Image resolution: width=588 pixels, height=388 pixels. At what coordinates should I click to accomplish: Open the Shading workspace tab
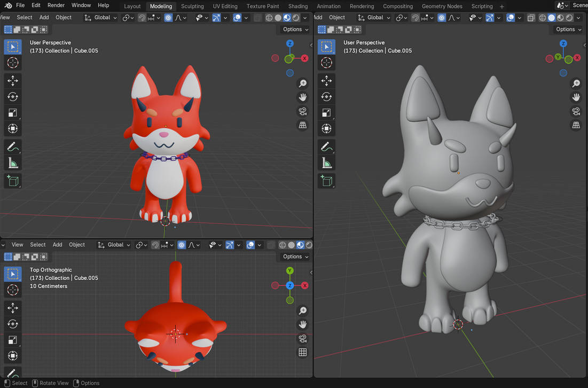(x=298, y=6)
